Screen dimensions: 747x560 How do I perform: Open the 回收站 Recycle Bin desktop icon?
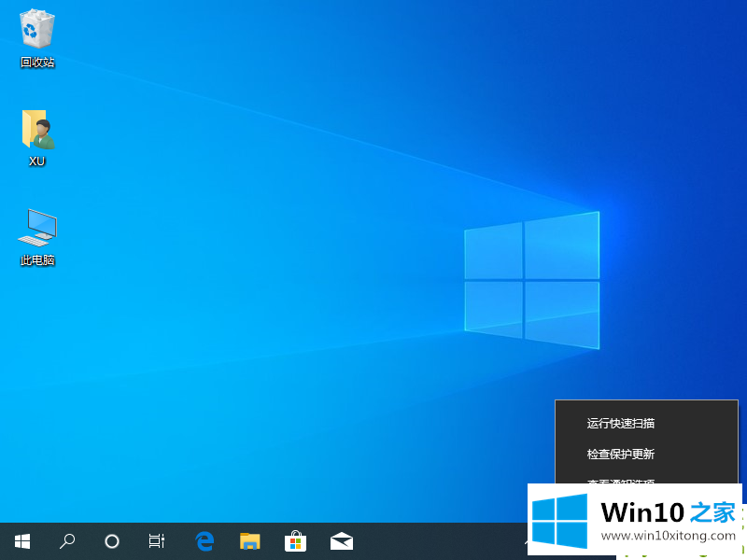(x=37, y=37)
